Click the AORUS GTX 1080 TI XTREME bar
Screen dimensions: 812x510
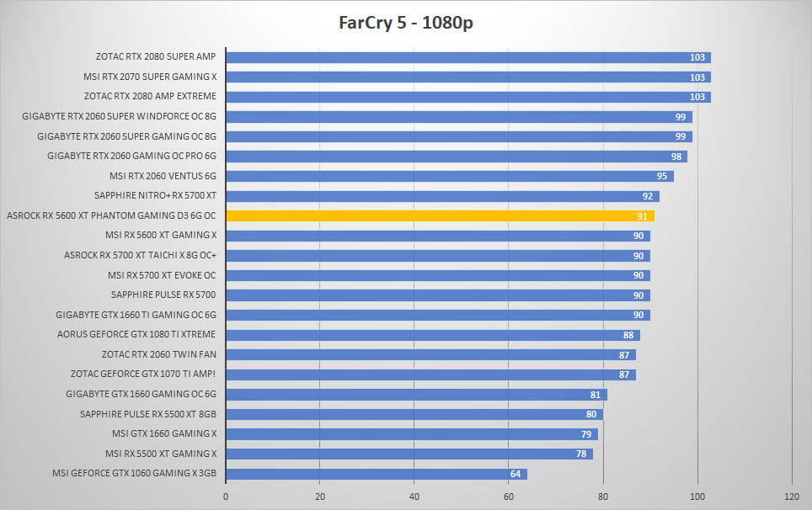point(433,335)
